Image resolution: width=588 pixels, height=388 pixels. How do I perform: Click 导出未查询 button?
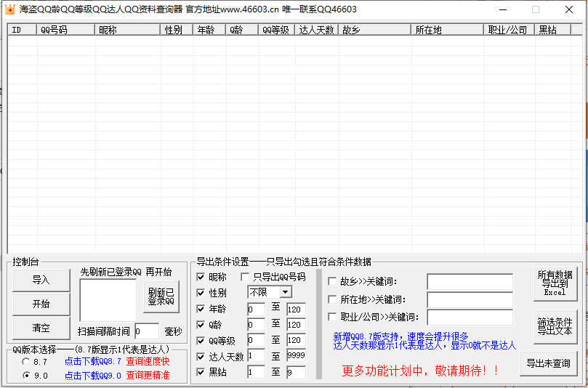[548, 363]
